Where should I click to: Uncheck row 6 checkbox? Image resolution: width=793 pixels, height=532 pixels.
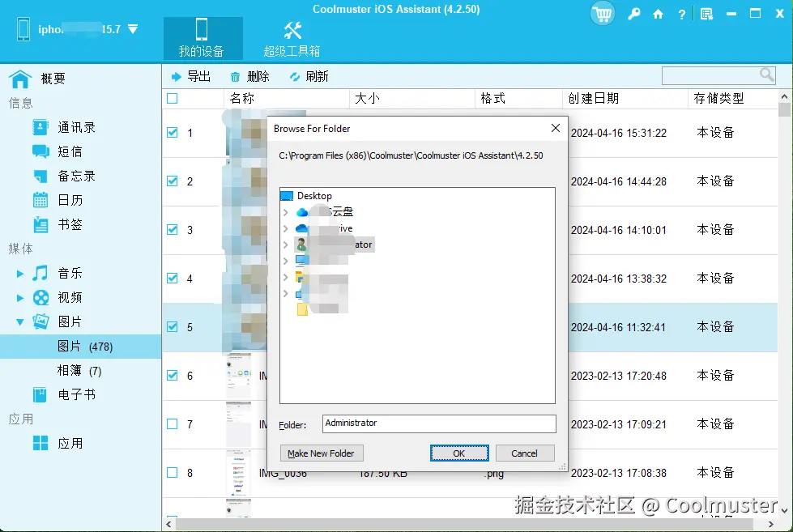coord(172,375)
